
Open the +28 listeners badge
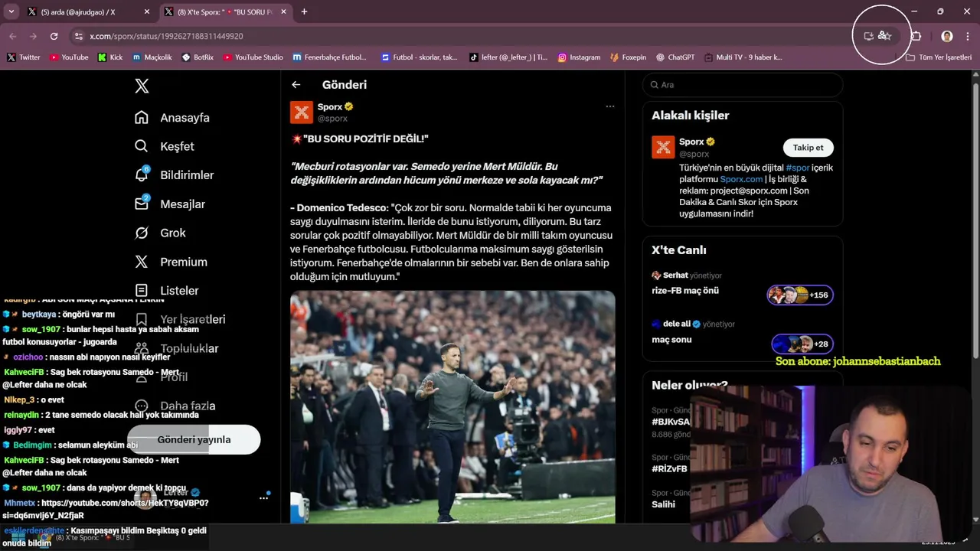tap(802, 344)
